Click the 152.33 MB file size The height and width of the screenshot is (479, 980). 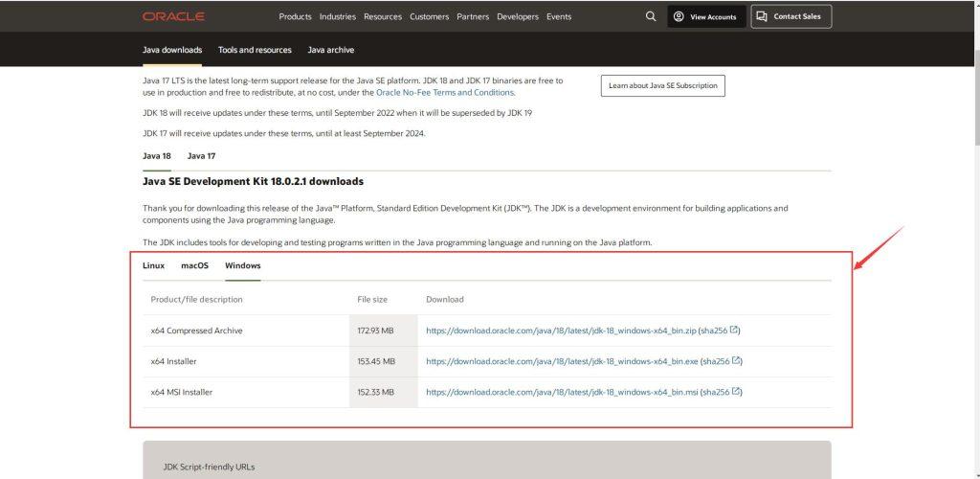pyautogui.click(x=375, y=393)
